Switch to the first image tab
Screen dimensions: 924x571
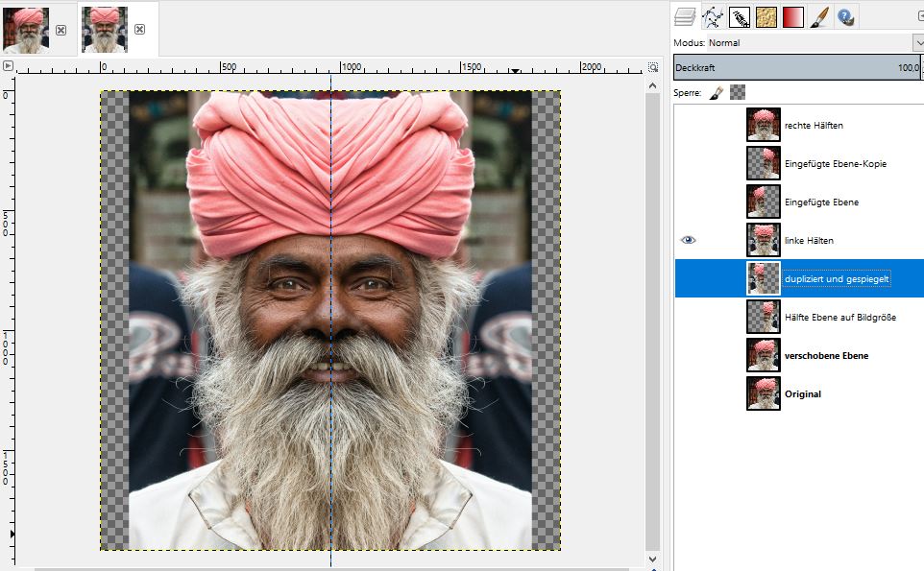click(26, 29)
